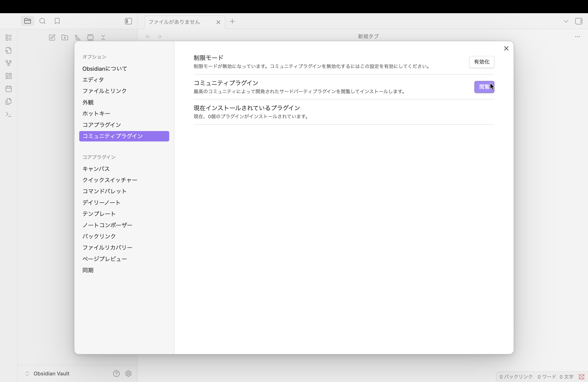Toggle the left sidebar panel
This screenshot has width=588, height=382.
click(x=128, y=21)
